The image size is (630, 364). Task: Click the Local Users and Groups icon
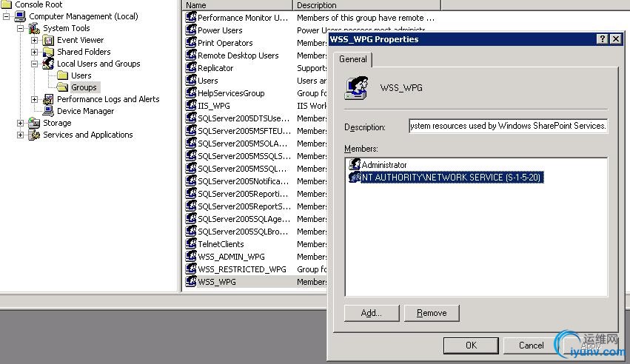tap(48, 64)
